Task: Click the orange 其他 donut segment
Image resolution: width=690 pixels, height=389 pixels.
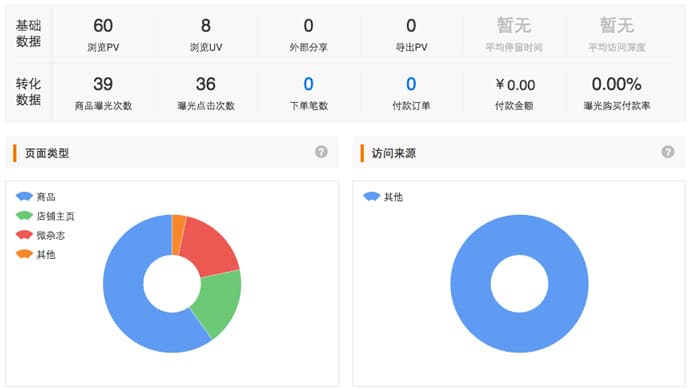Action: 178,234
